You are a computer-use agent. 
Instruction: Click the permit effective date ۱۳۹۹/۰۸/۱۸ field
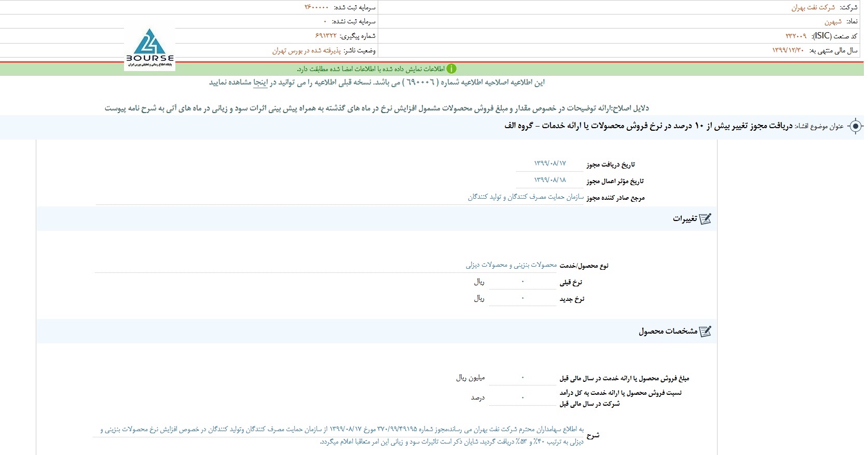[549, 180]
